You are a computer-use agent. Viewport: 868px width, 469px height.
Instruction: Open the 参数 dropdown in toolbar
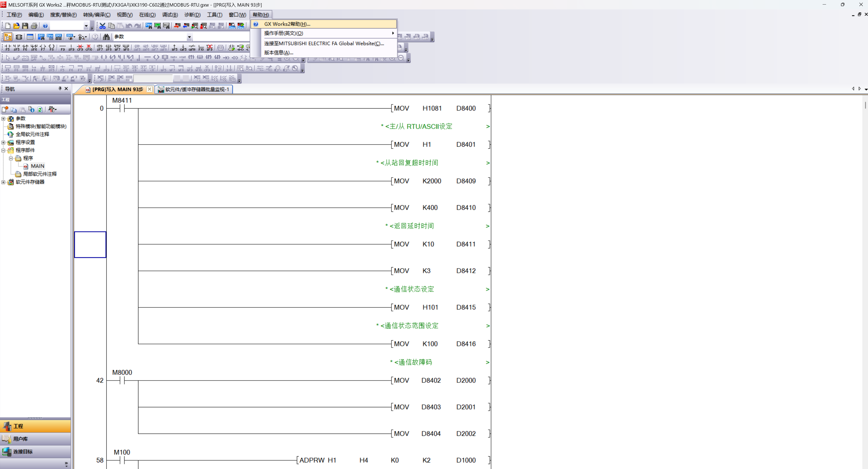[x=189, y=37]
